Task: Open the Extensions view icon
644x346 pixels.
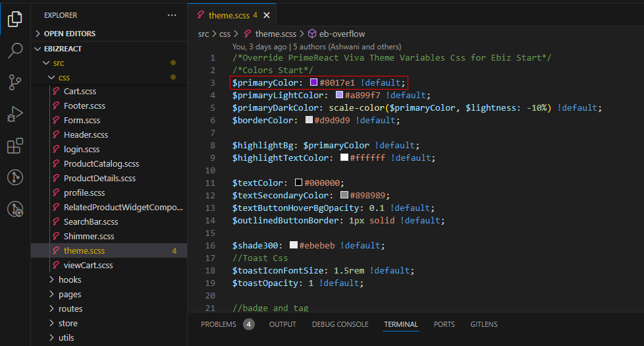Action: 15,146
